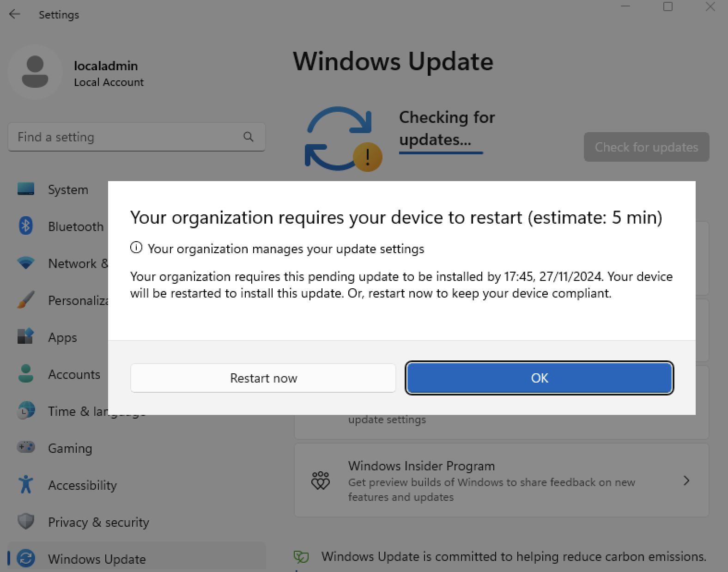Click the Check for updates button

tap(646, 147)
